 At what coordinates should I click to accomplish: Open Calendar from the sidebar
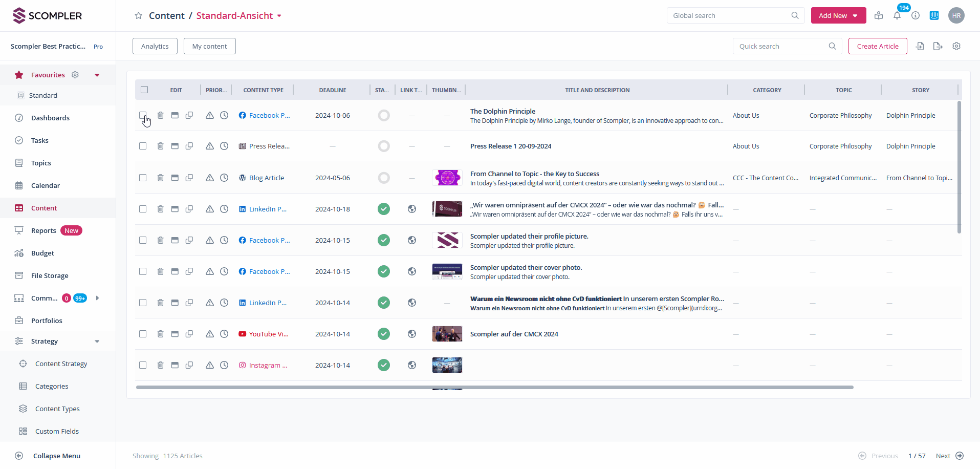click(x=46, y=185)
